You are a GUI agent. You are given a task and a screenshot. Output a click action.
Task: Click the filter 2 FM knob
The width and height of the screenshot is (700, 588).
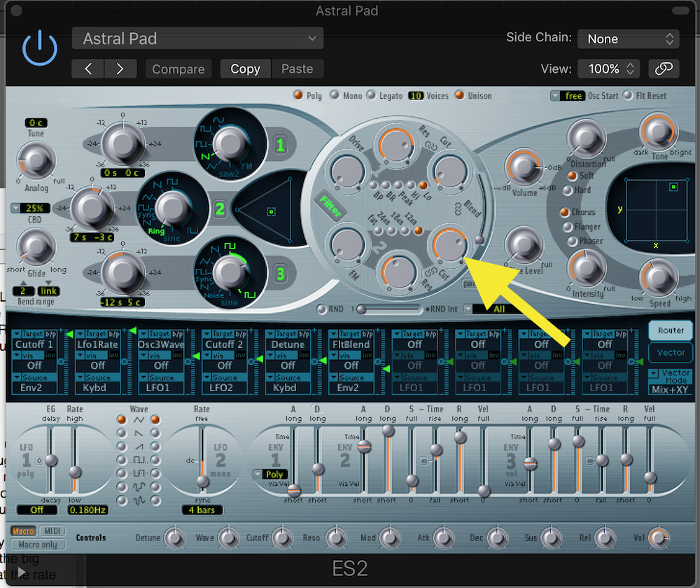point(347,245)
